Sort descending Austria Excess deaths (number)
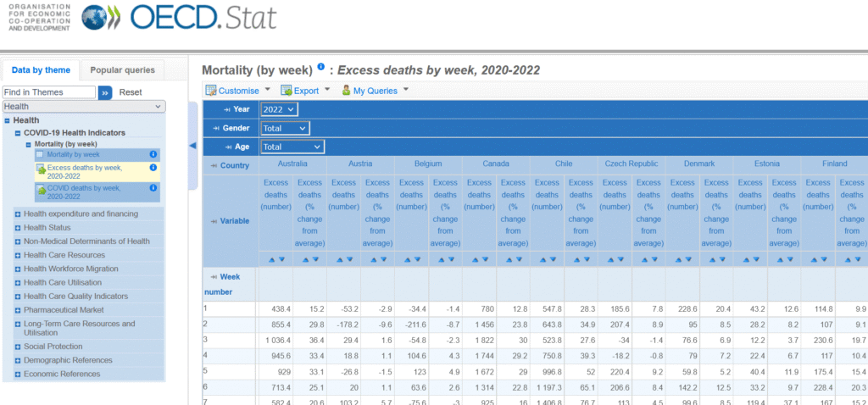The image size is (868, 405). [x=348, y=259]
